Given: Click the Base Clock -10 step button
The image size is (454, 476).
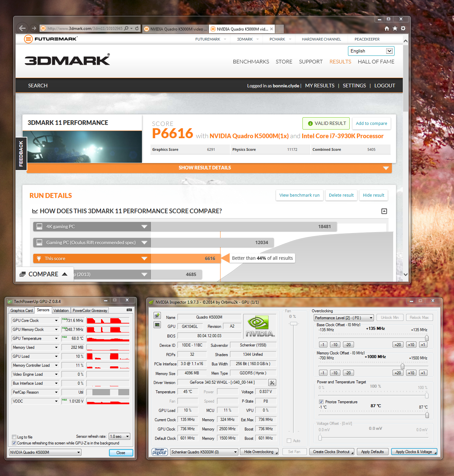Looking at the screenshot, I should [335, 345].
